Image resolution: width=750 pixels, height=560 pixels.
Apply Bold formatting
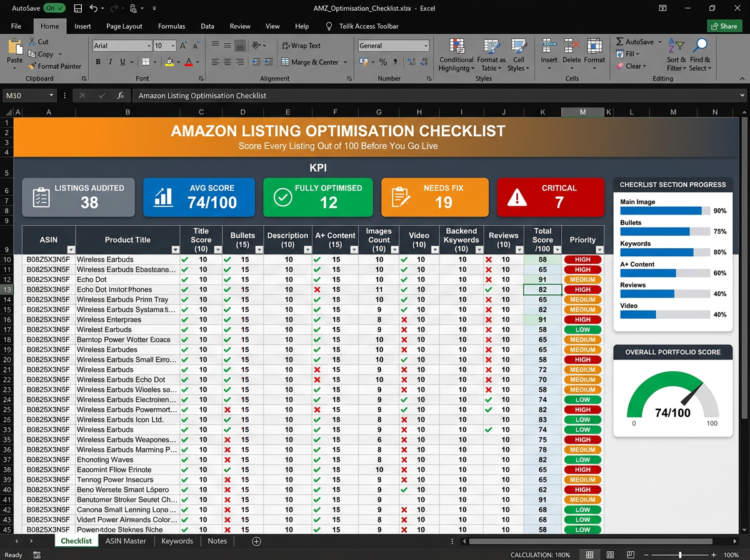(x=98, y=62)
